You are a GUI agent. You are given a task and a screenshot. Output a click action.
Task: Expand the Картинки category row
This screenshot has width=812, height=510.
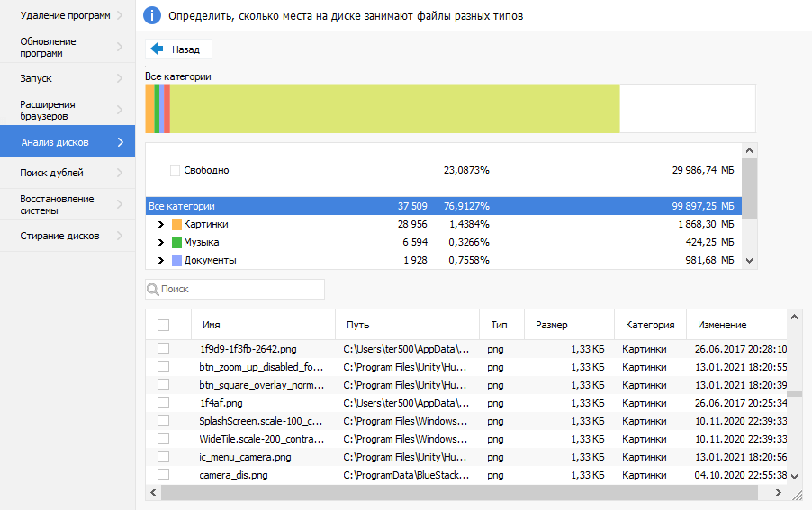160,224
